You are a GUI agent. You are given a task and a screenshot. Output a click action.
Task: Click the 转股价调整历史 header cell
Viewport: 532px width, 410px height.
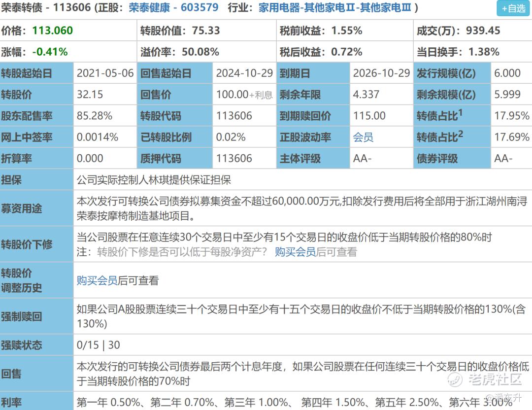click(x=36, y=280)
